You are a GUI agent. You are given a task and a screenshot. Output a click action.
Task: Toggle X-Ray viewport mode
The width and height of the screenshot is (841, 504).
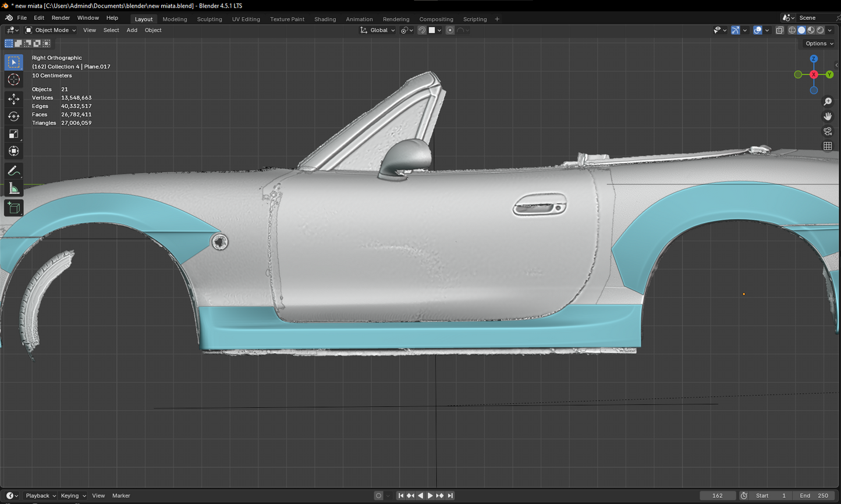click(780, 30)
